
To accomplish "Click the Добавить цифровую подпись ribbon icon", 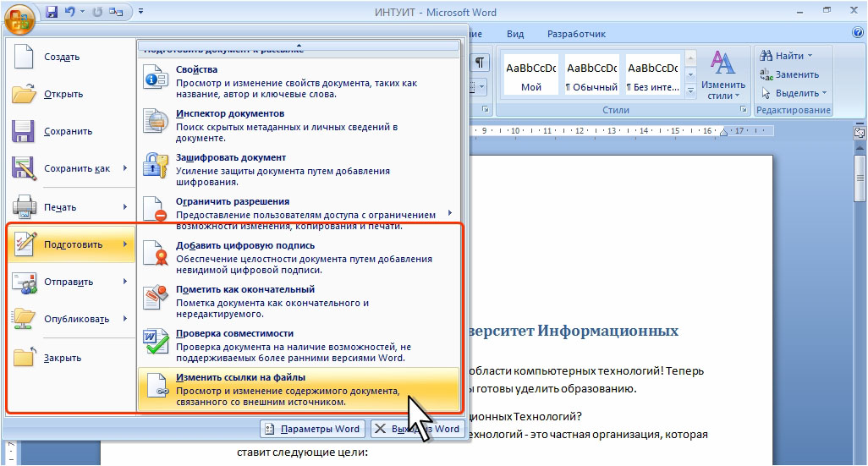I will click(156, 254).
